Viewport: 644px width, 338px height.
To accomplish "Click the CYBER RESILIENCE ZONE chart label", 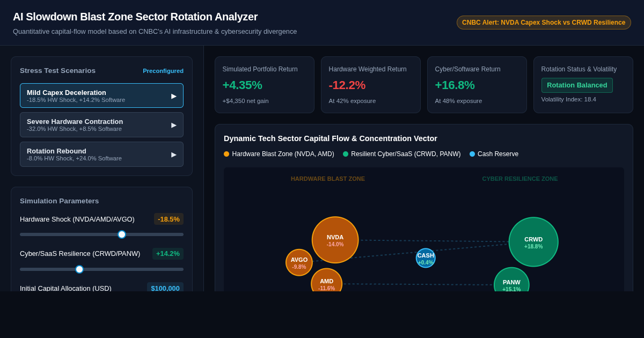I will (x=520, y=179).
